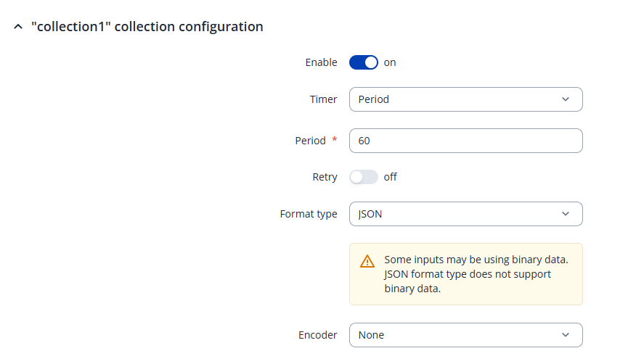This screenshot has height=364, width=636.
Task: Click the Encoder field label
Action: pyautogui.click(x=318, y=335)
